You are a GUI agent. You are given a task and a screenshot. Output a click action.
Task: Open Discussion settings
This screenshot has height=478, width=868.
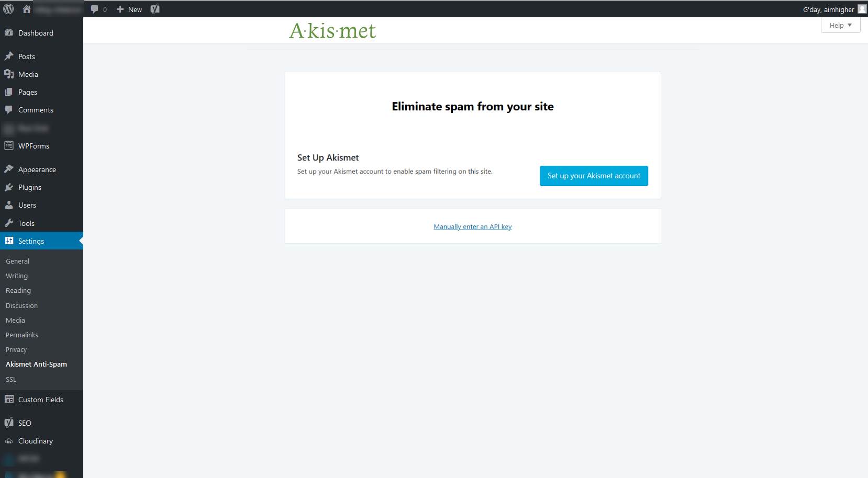[x=21, y=305]
